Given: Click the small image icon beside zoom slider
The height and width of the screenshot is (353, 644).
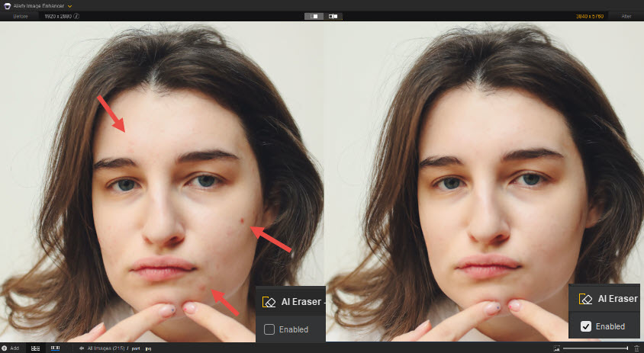Looking at the screenshot, I should click(x=556, y=348).
